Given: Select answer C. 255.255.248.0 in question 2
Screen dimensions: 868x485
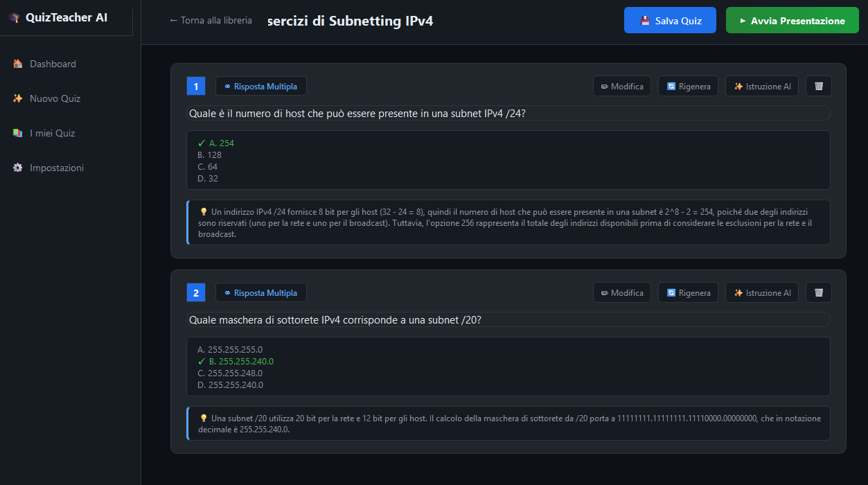Looking at the screenshot, I should [230, 373].
